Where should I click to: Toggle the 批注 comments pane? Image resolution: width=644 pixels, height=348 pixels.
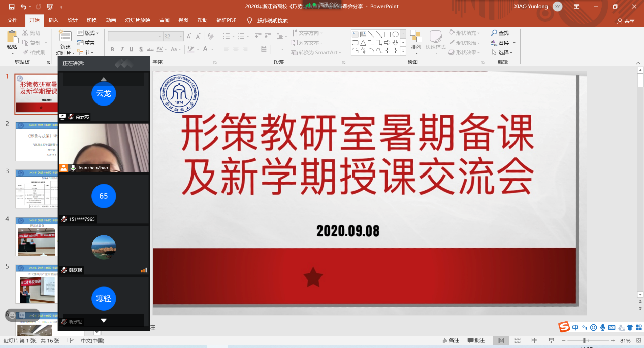pos(476,340)
